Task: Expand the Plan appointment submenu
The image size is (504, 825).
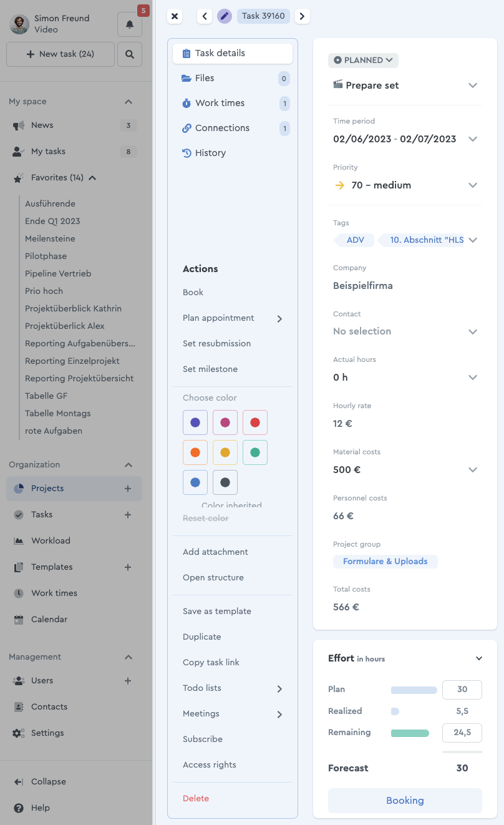Action: point(279,319)
